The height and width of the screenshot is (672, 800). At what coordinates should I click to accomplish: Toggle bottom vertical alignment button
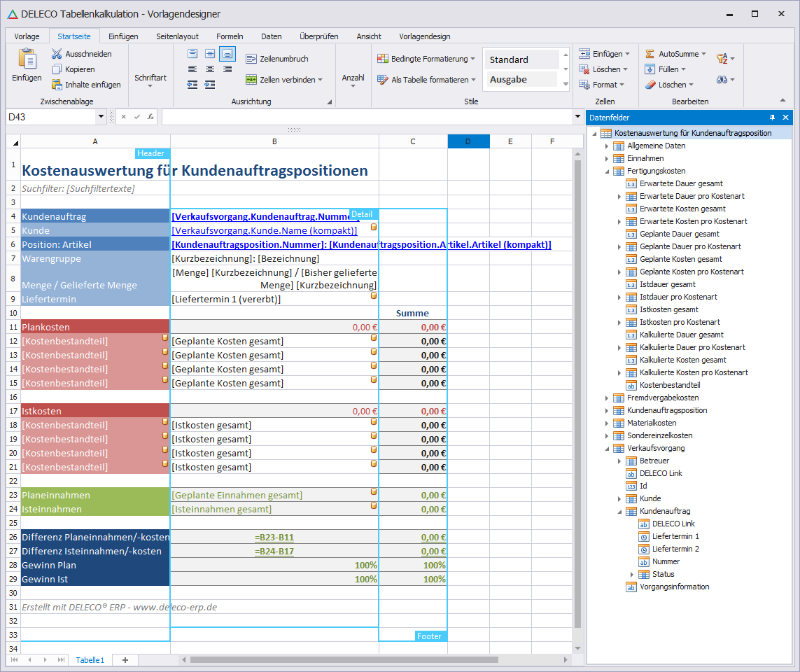click(x=227, y=54)
